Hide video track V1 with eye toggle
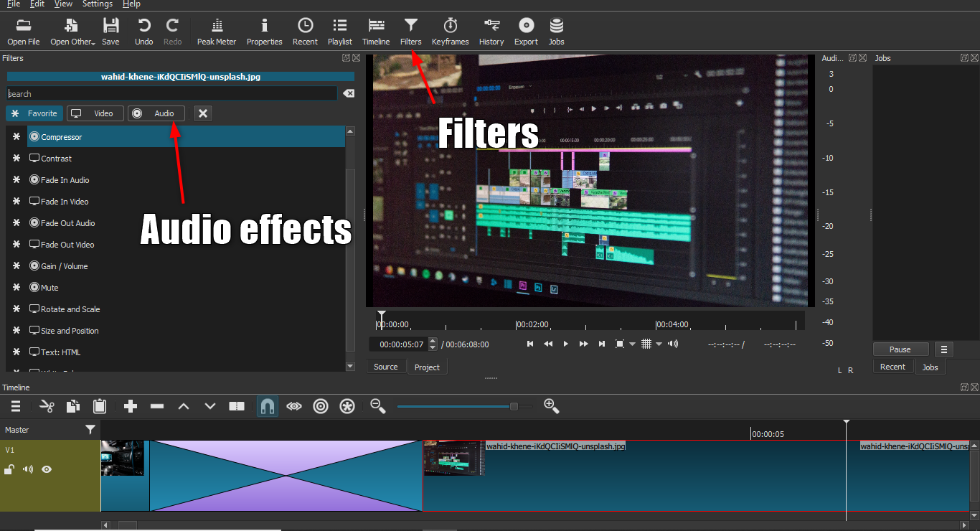This screenshot has width=980, height=531. click(47, 469)
